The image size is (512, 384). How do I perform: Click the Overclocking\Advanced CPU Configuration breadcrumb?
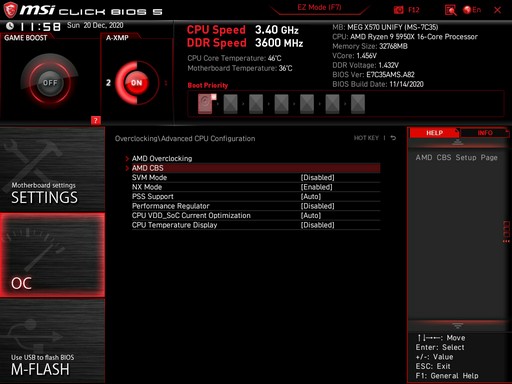point(185,138)
